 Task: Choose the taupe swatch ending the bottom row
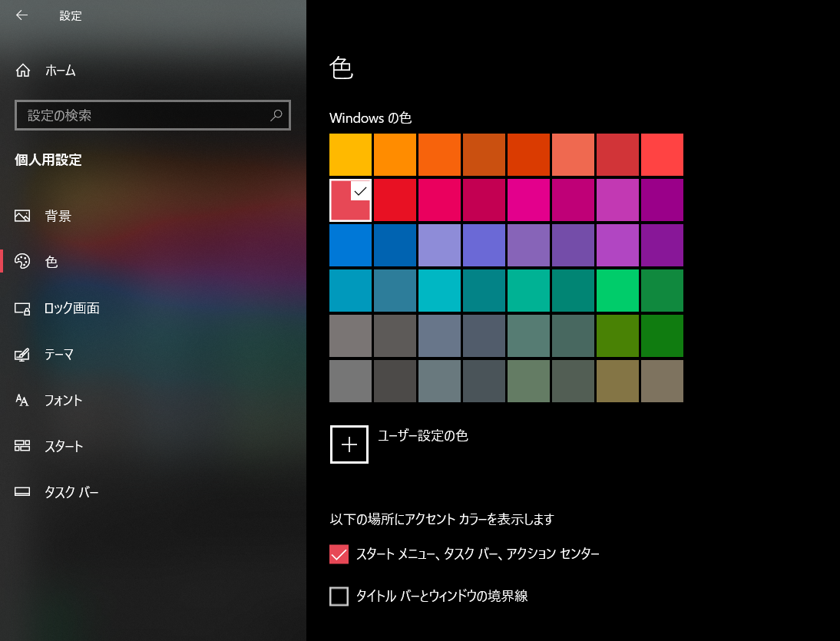662,381
